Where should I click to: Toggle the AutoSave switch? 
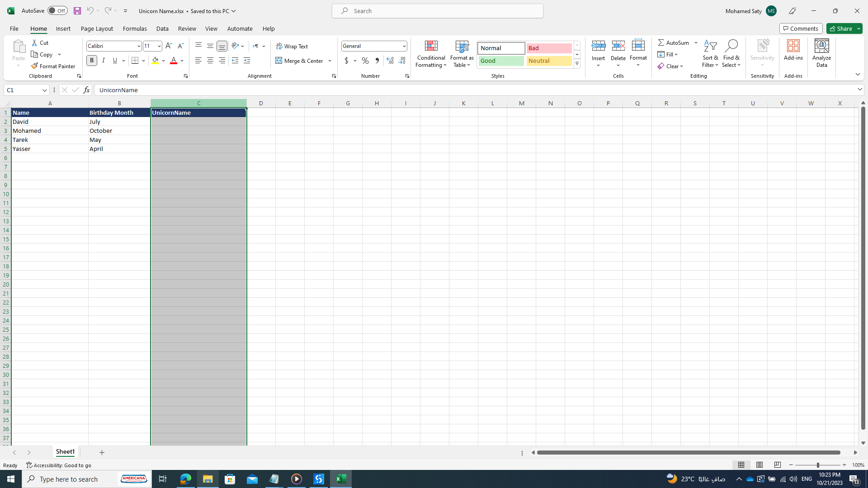click(x=57, y=11)
